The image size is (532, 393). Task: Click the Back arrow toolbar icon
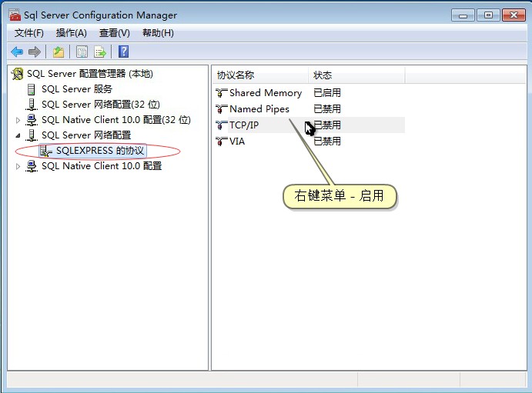17,52
